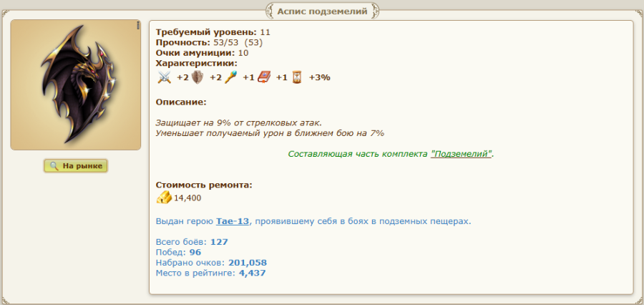Click the magnifier icon on На рынке

54,166
